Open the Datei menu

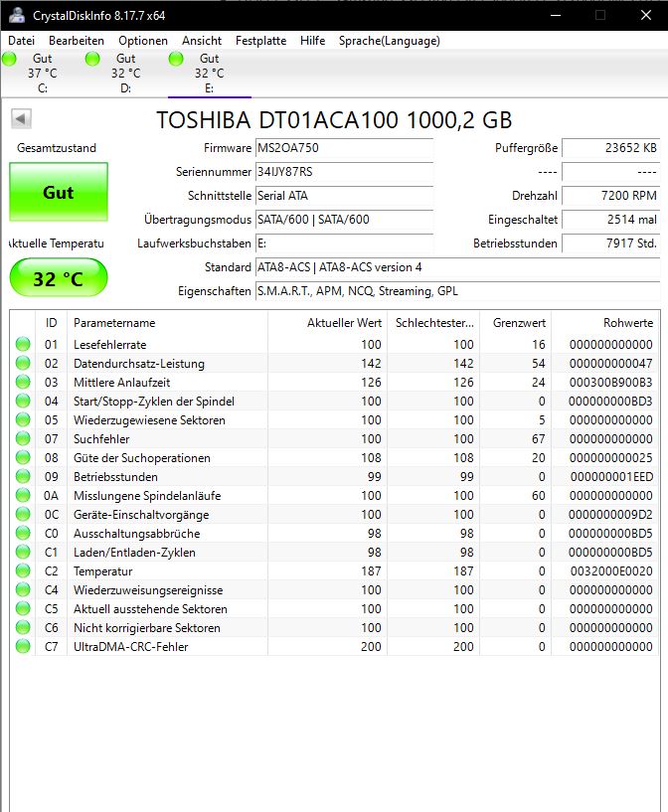tap(21, 41)
